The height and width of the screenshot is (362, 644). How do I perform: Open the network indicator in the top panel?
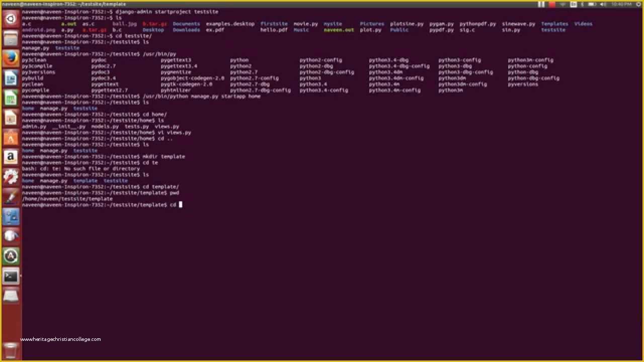click(562, 4)
